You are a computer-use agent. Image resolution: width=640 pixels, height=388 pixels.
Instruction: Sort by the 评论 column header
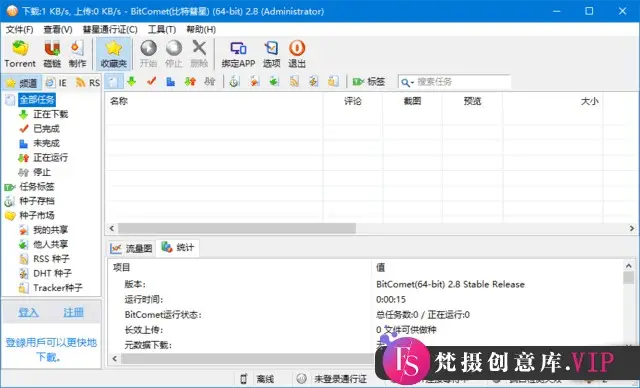click(x=353, y=101)
